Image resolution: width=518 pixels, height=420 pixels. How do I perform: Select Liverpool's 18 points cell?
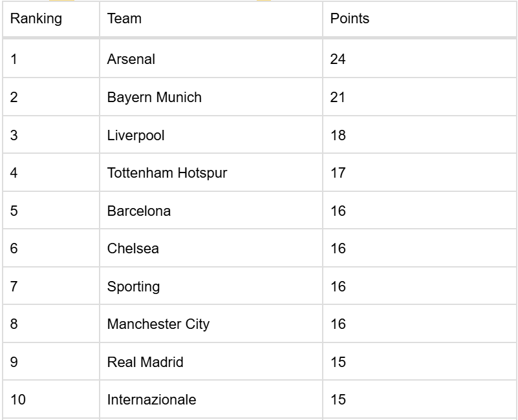pyautogui.click(x=338, y=135)
